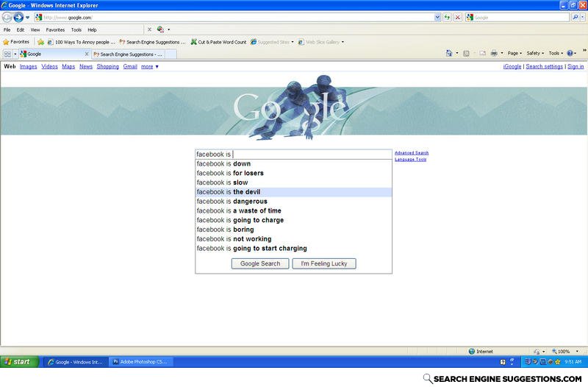
Task: Click the gray X beside Help menu
Action: pos(149,29)
